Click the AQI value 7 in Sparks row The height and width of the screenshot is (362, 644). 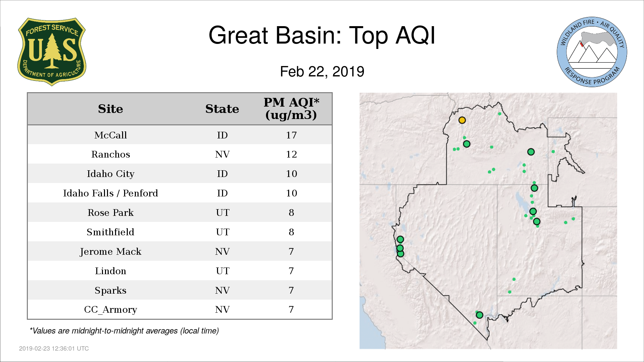[291, 290]
